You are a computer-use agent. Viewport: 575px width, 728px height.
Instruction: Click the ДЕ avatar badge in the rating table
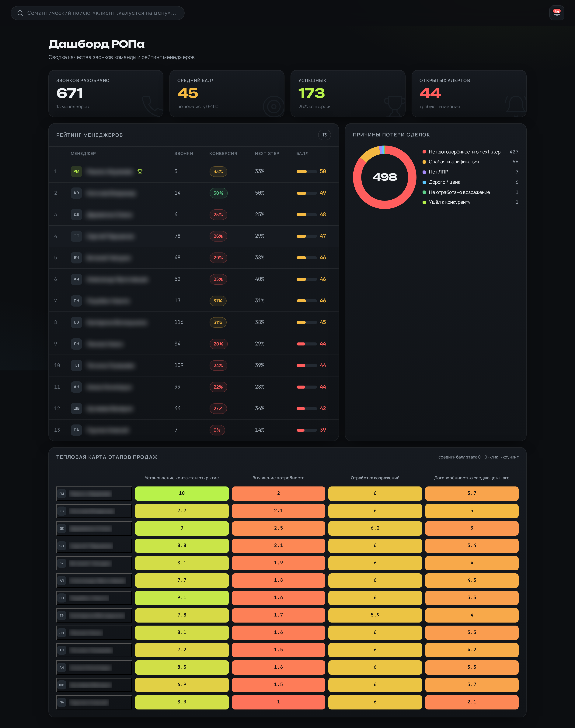76,215
